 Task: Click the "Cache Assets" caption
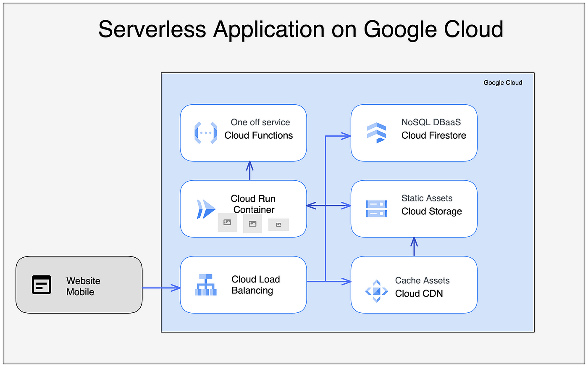click(x=423, y=280)
